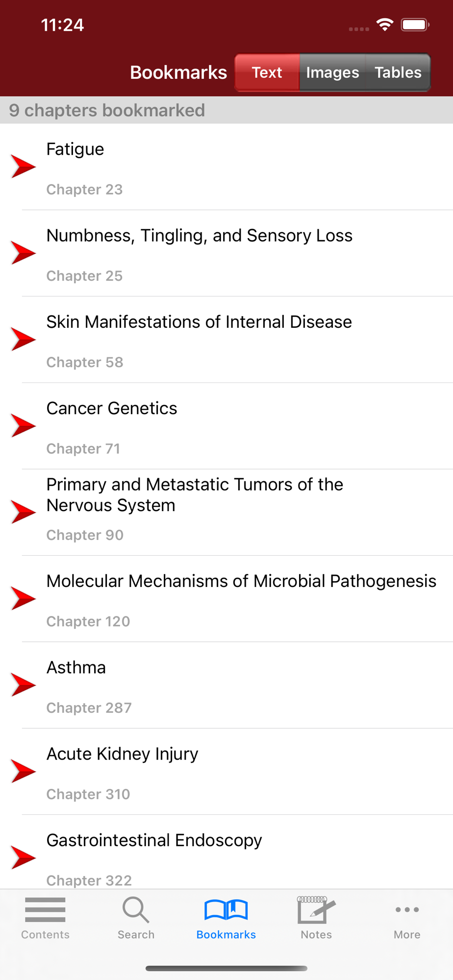Image resolution: width=453 pixels, height=980 pixels.
Task: Tap the Contents hamburger icon
Action: tap(45, 909)
